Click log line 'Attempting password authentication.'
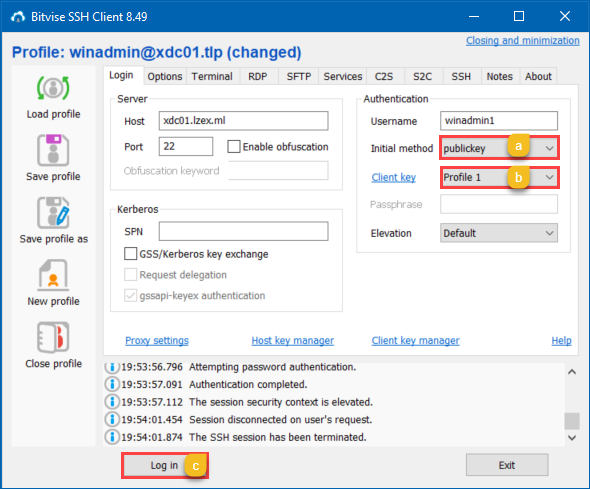The height and width of the screenshot is (489, 590). click(x=272, y=367)
